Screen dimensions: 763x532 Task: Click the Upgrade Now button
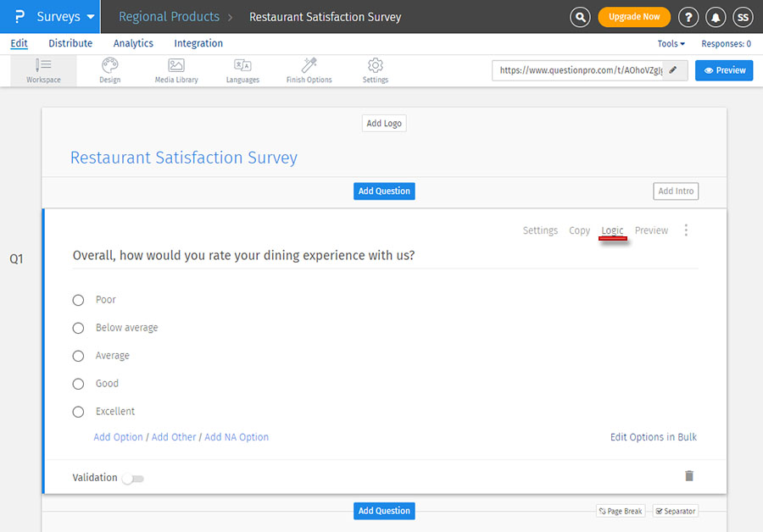pos(634,16)
